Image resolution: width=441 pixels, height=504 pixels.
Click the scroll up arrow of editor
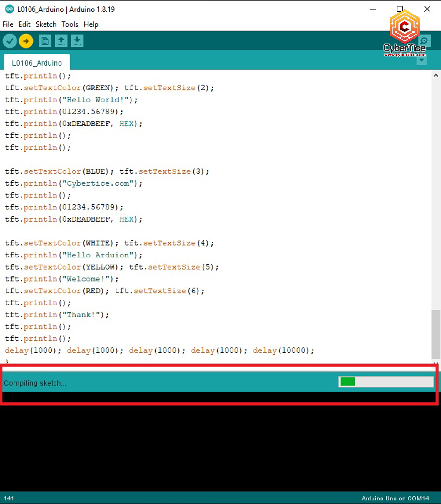[436, 75]
